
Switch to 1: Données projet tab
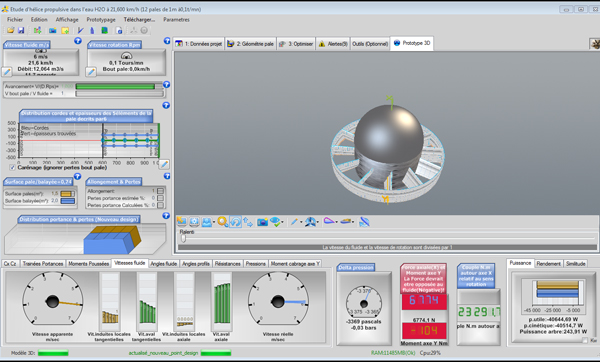pos(199,44)
